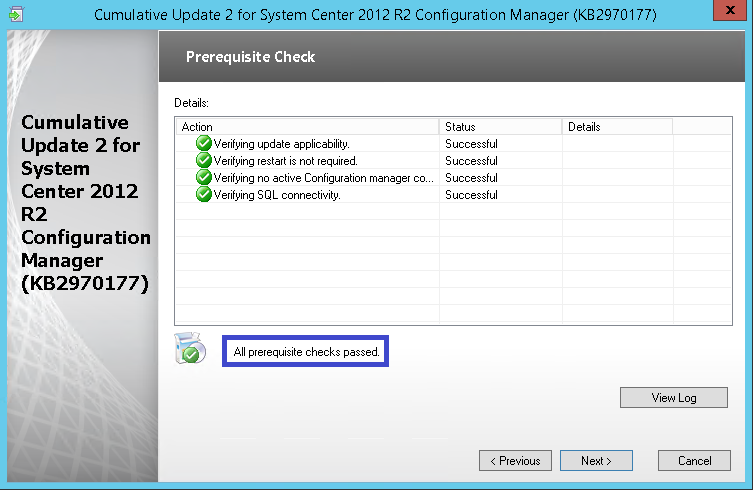Click the green check icon beside 'Verifying SQL connectivity'
753x490 pixels.
pos(204,194)
